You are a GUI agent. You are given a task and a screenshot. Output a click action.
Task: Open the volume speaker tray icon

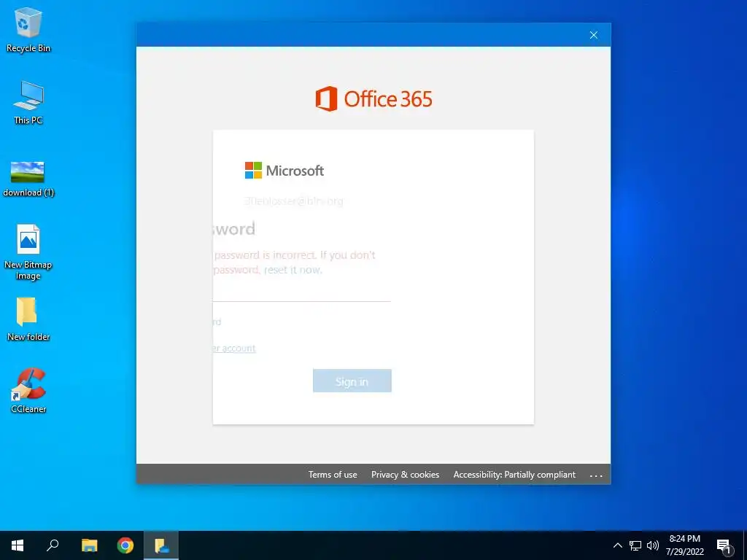point(653,545)
